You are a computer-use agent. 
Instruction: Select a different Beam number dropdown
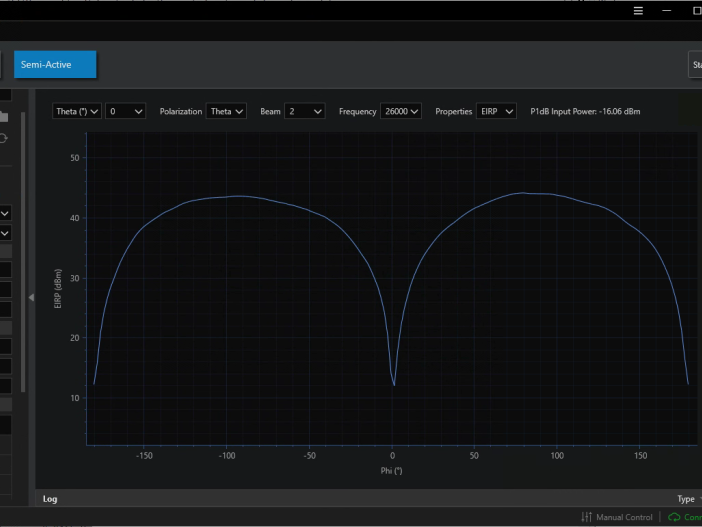point(304,112)
